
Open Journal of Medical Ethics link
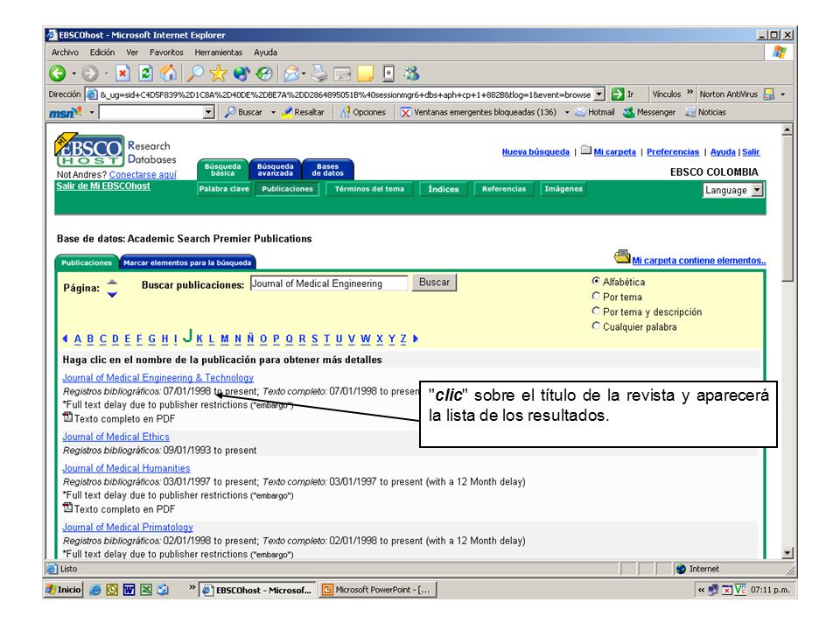115,437
